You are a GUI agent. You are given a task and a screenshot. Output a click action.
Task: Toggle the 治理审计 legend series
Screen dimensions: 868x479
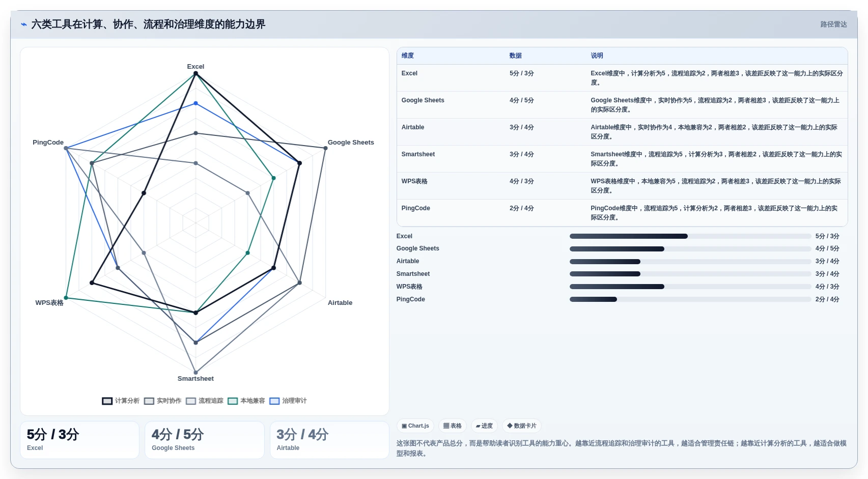click(x=288, y=401)
